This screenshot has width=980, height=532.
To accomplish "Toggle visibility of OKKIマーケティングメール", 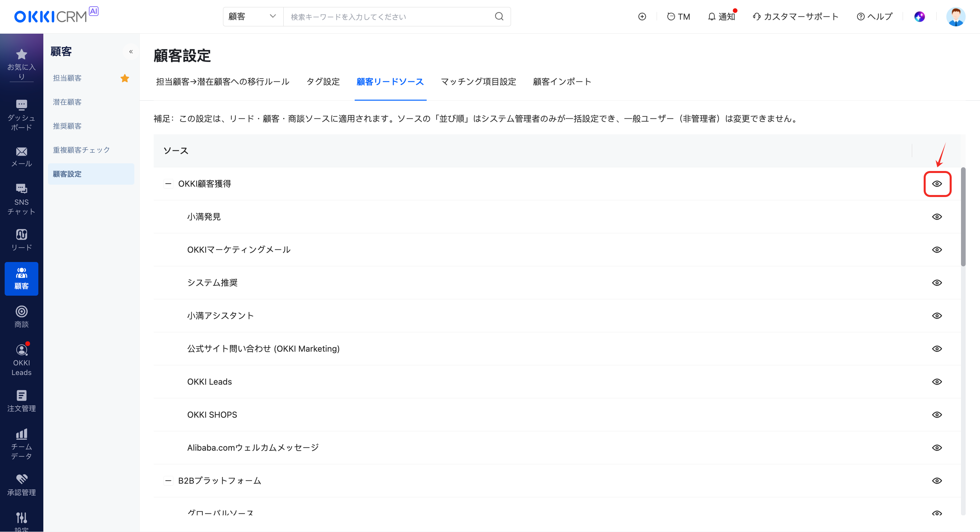I will tap(937, 250).
